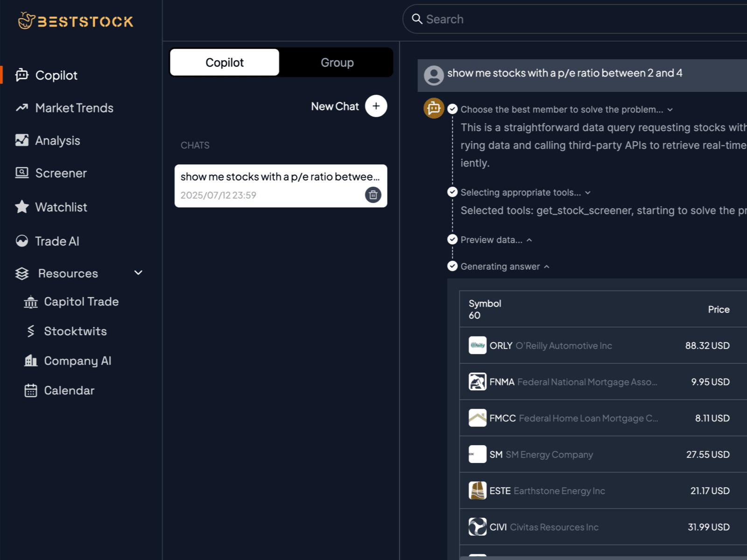
Task: Select the Copilot tab
Action: (225, 63)
